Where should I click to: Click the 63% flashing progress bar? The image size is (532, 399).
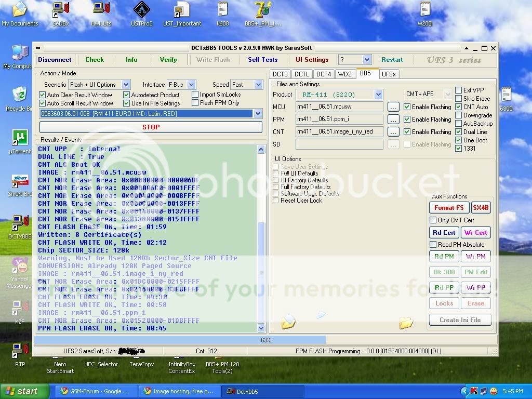click(265, 340)
